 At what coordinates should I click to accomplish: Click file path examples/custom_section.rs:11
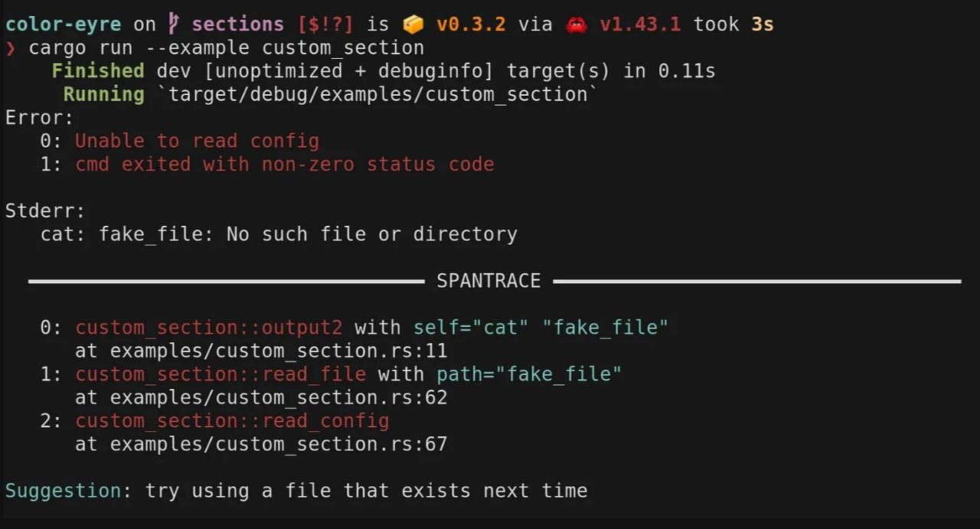tap(279, 351)
